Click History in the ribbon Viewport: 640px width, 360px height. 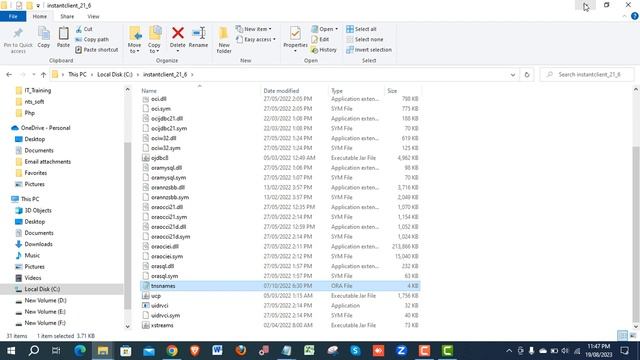pos(324,49)
